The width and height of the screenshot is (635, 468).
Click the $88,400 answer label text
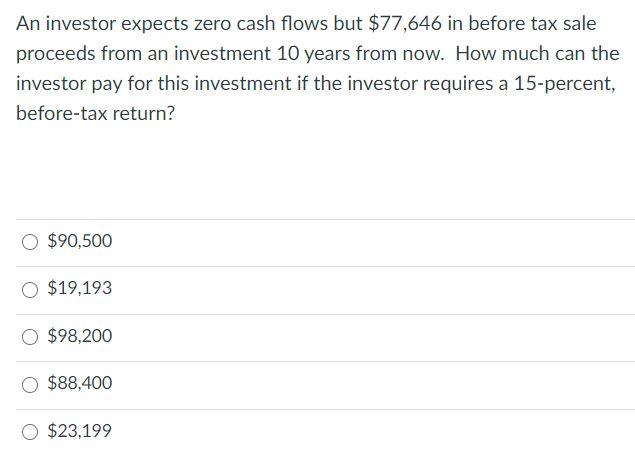coord(80,383)
